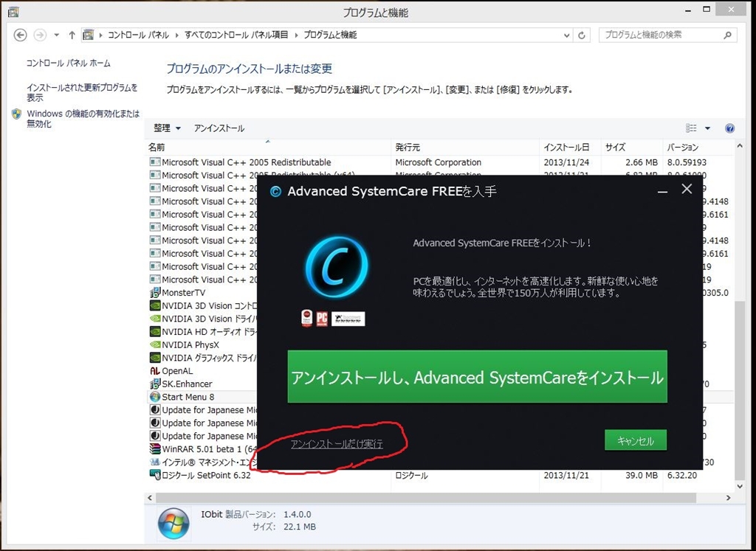Screen dimensions: 756x551
Task: Click the NVIDIA HD オーディオ icon
Action: [x=155, y=332]
